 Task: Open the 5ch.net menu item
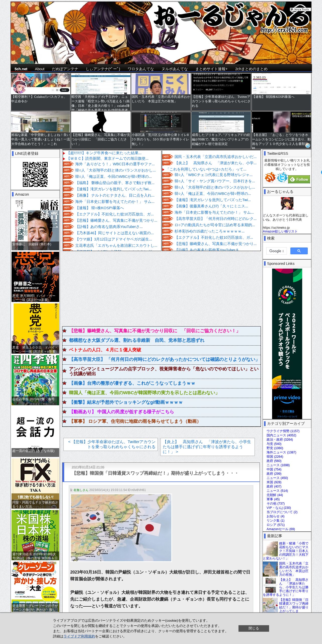(21, 69)
